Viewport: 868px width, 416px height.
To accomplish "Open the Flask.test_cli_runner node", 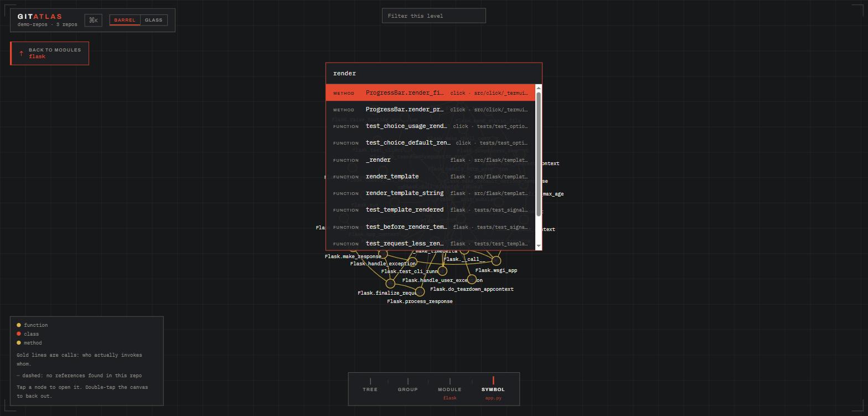I will point(412,262).
